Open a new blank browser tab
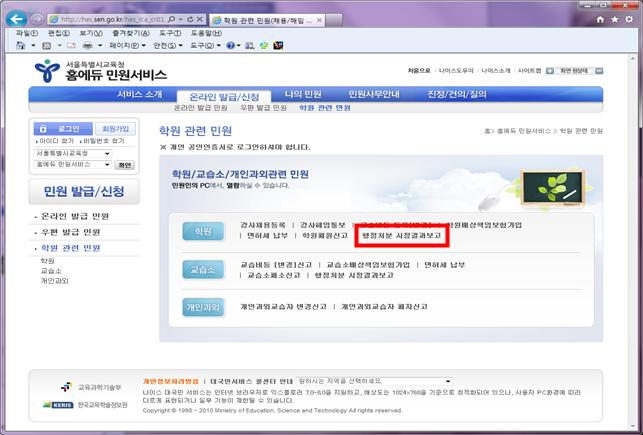This screenshot has width=643, height=435. pos(334,20)
